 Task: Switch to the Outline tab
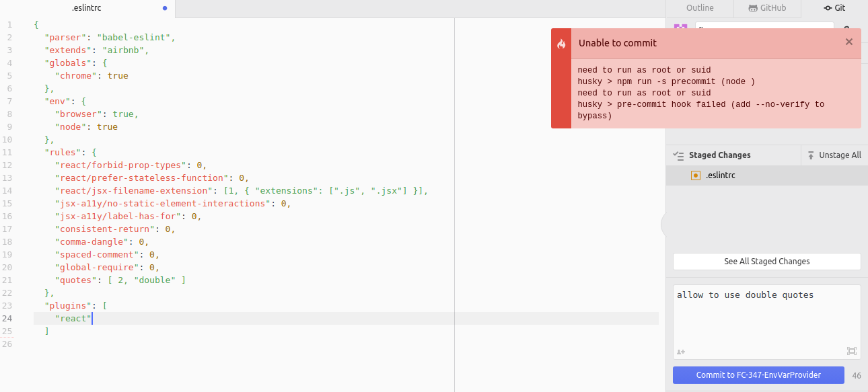[x=700, y=8]
